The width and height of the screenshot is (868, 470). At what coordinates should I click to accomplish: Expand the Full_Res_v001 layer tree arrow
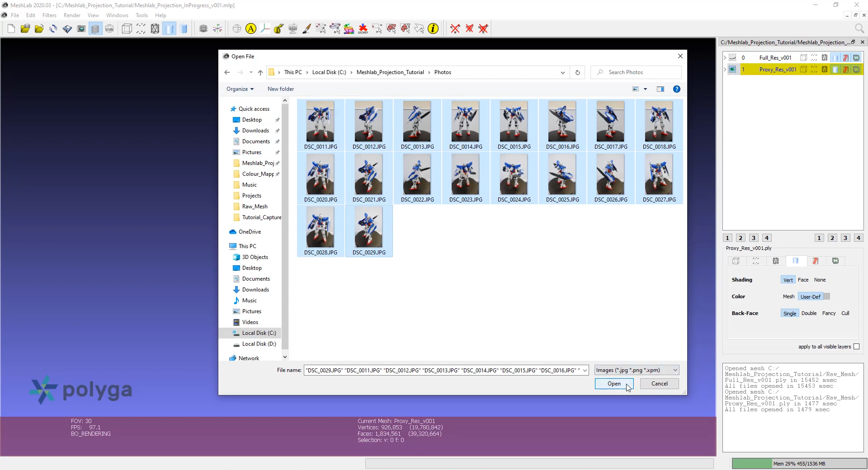pos(725,58)
